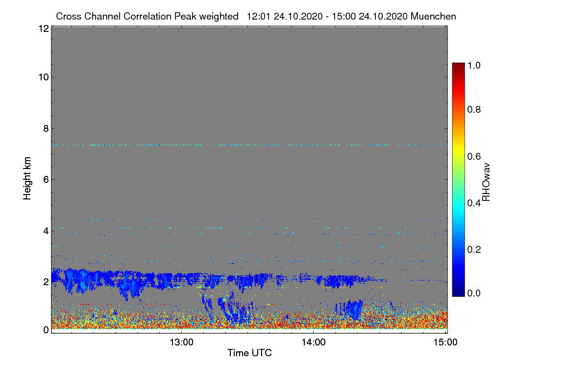
Task: Click the '0.4' colorbar tick label
Action: coord(473,203)
